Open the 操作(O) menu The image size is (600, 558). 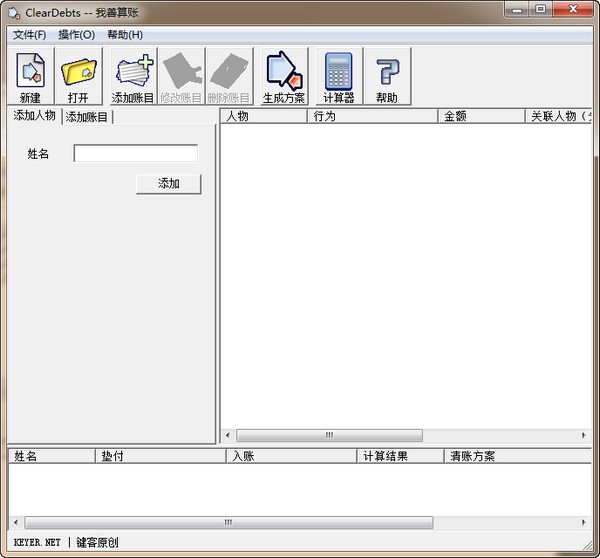[x=76, y=34]
